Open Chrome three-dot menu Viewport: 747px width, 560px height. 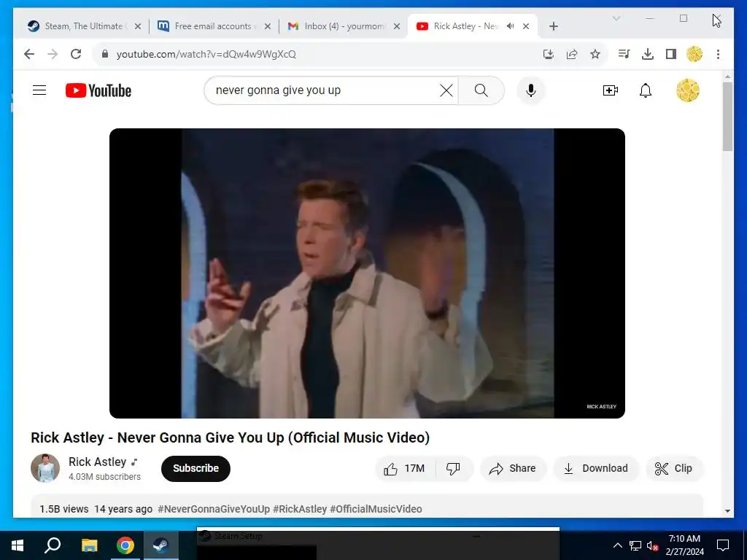pyautogui.click(x=718, y=54)
